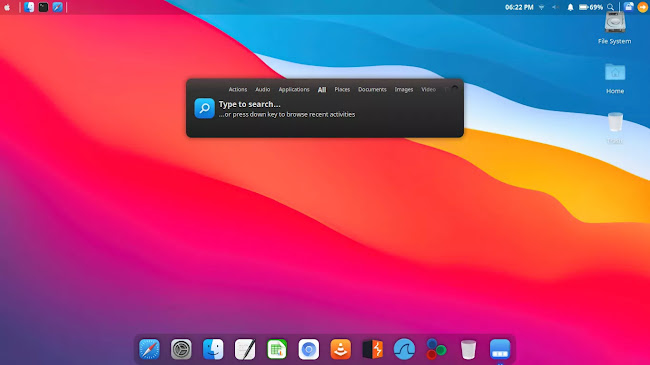The image size is (650, 365).
Task: Switch to the Video search category
Action: (428, 90)
